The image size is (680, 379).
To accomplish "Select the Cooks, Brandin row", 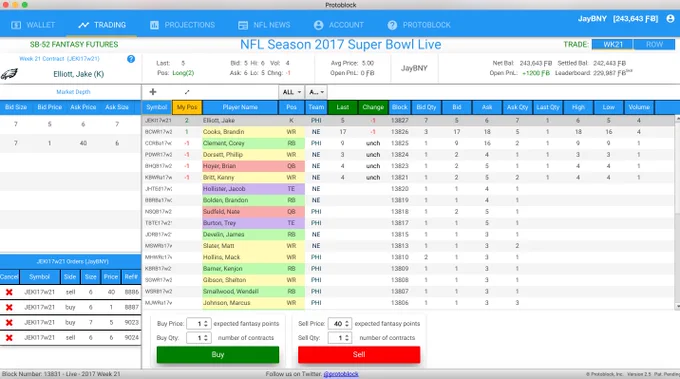I will (x=408, y=132).
